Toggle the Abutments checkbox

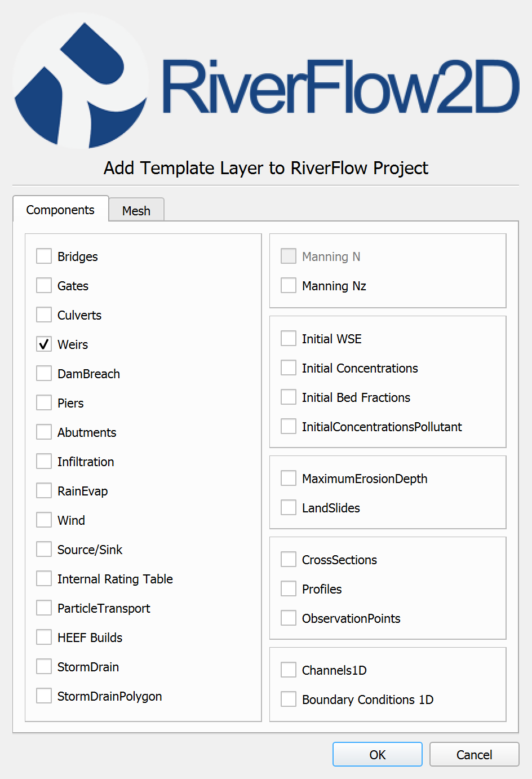44,432
